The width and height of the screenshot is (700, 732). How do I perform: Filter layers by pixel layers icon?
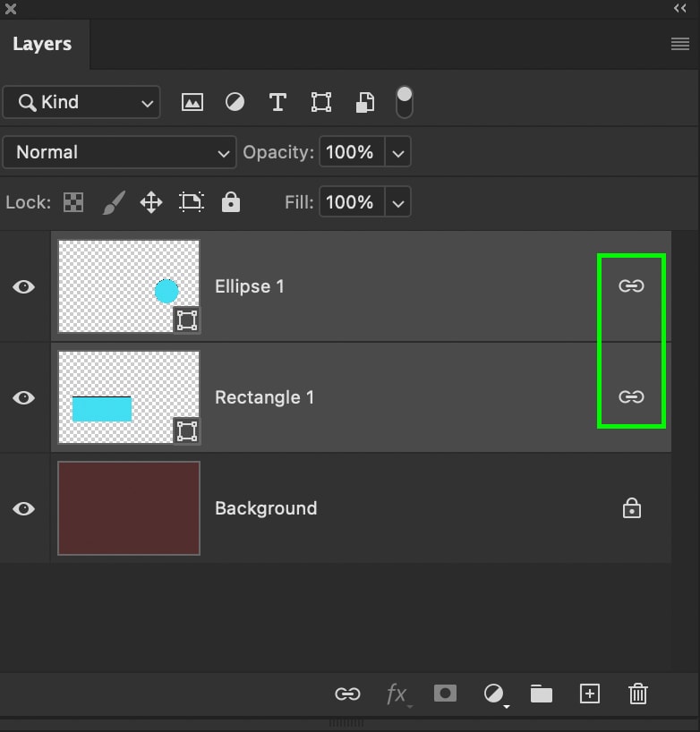point(192,102)
